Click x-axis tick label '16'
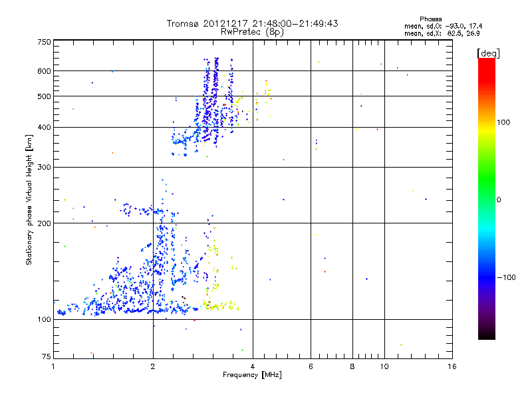 452,366
